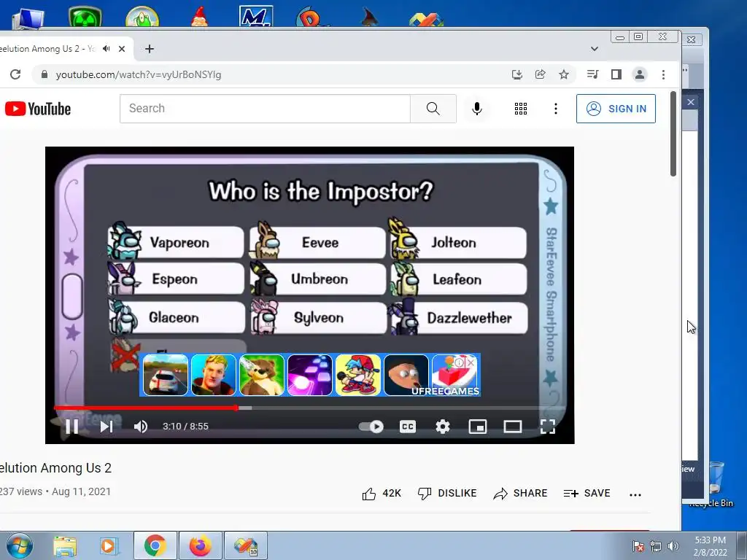Click the address bar URL
The width and height of the screenshot is (747, 560).
click(138, 75)
